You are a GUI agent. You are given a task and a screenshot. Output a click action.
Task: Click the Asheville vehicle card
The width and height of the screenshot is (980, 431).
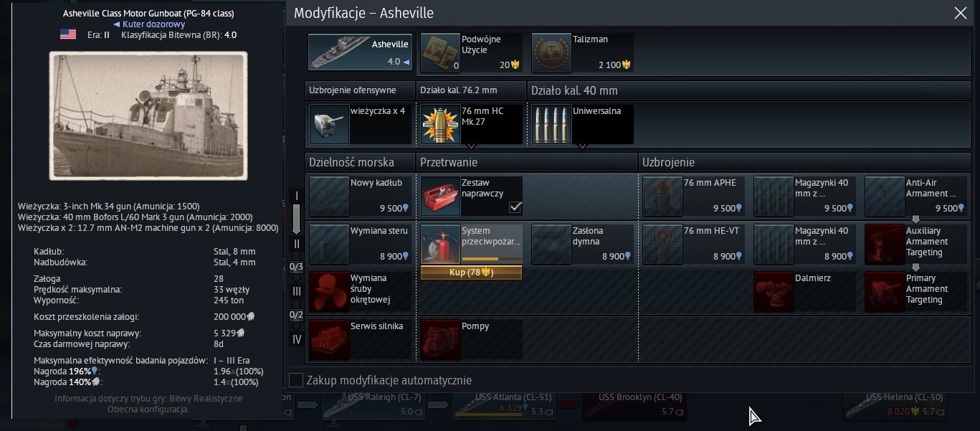360,52
